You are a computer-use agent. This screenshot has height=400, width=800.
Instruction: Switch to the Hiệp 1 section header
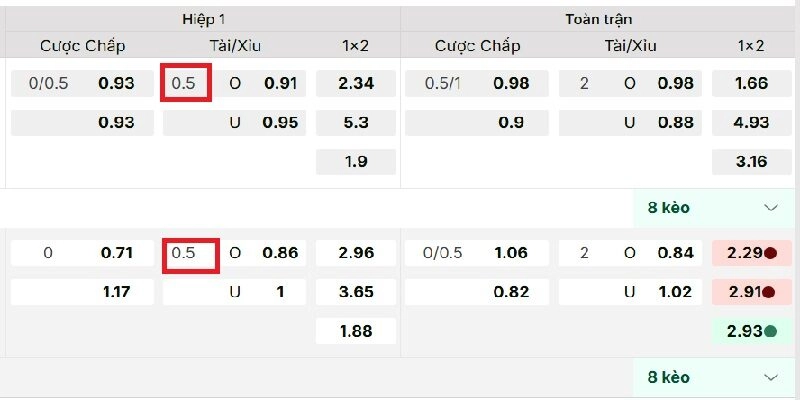[x=203, y=19]
